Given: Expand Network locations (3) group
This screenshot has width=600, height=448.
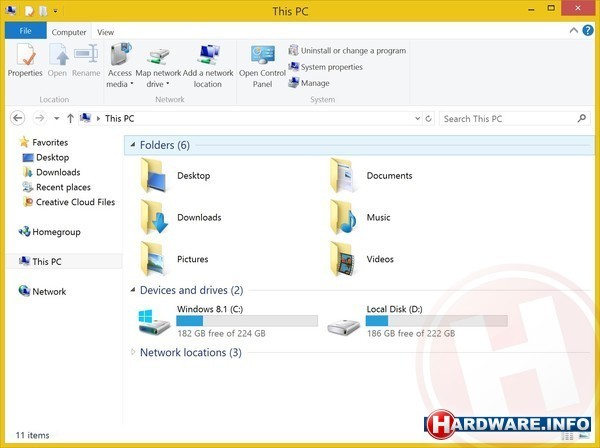Looking at the screenshot, I should [x=133, y=352].
